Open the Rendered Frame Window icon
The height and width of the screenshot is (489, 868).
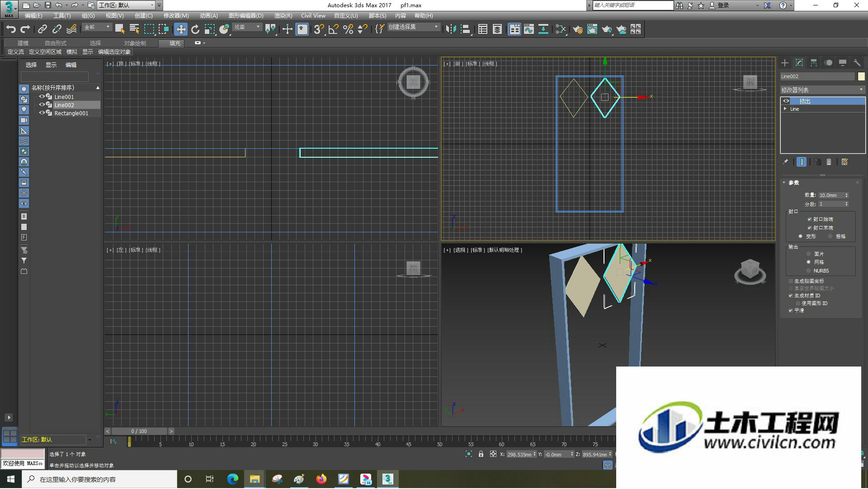pos(592,29)
